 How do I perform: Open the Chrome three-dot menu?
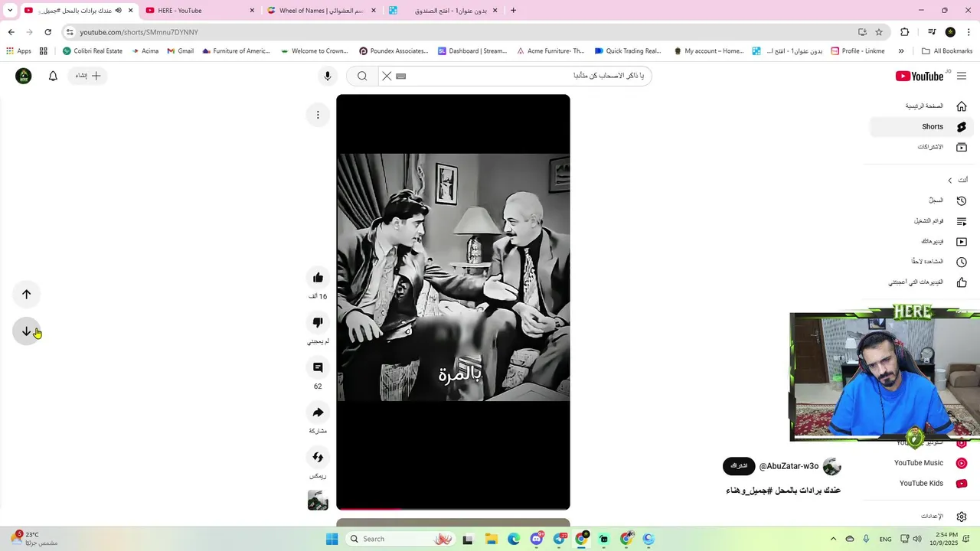969,32
